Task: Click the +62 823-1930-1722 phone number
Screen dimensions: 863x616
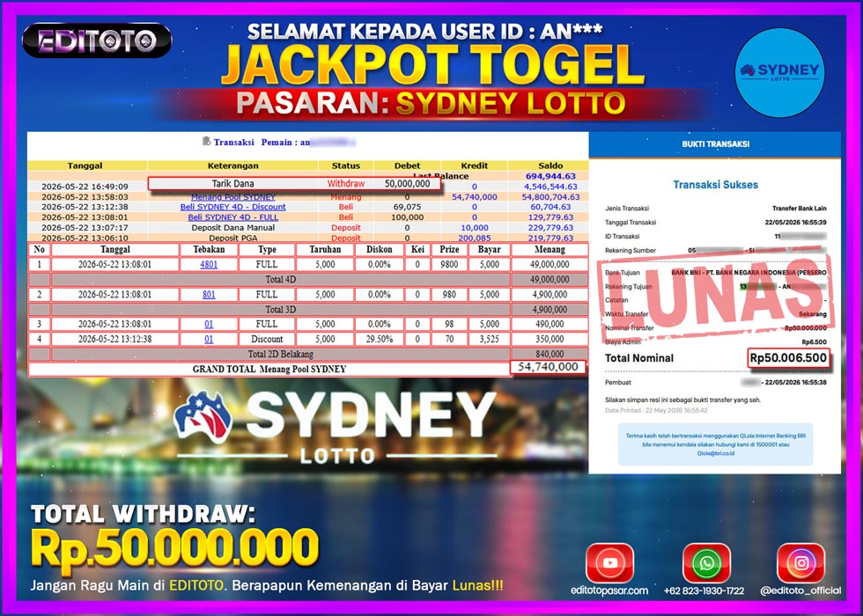Action: 704,590
